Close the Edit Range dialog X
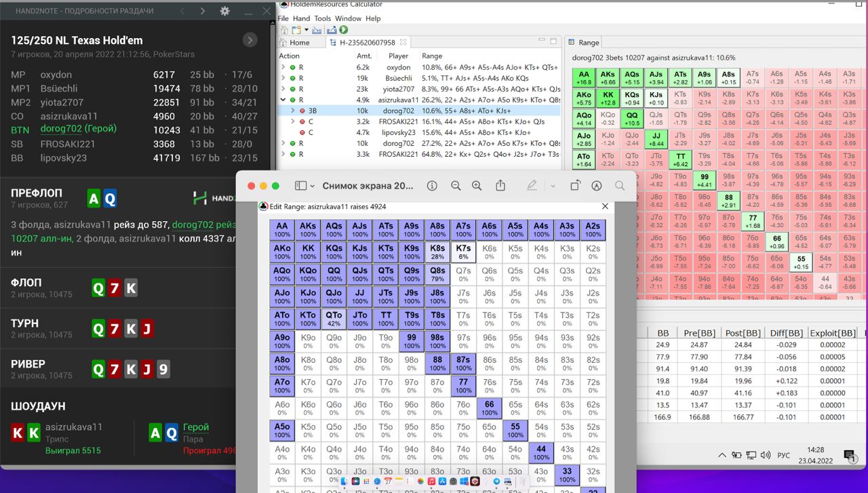This screenshot has width=868, height=493. [x=606, y=206]
